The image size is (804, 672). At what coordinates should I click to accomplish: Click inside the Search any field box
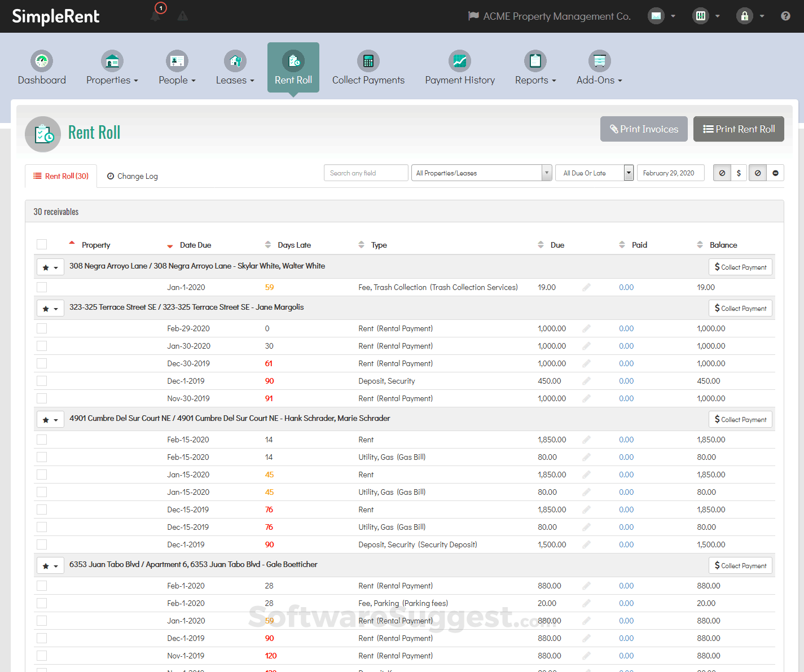[x=366, y=173]
